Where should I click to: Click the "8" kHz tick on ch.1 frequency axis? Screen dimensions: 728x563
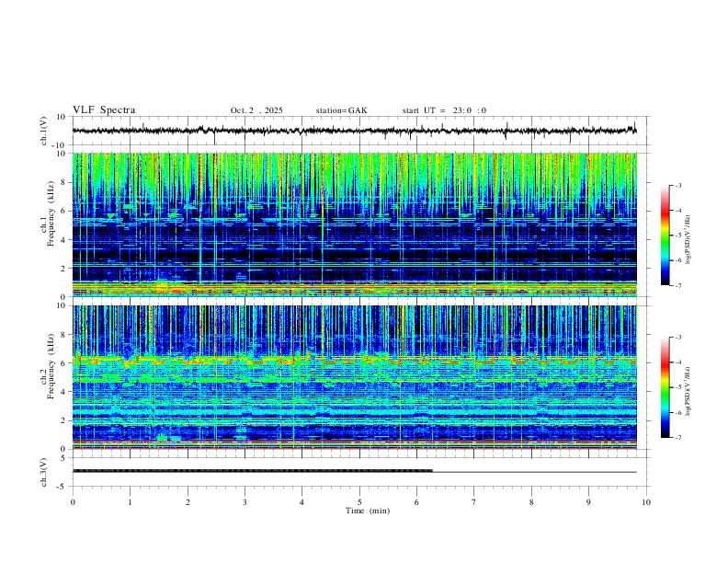click(64, 182)
